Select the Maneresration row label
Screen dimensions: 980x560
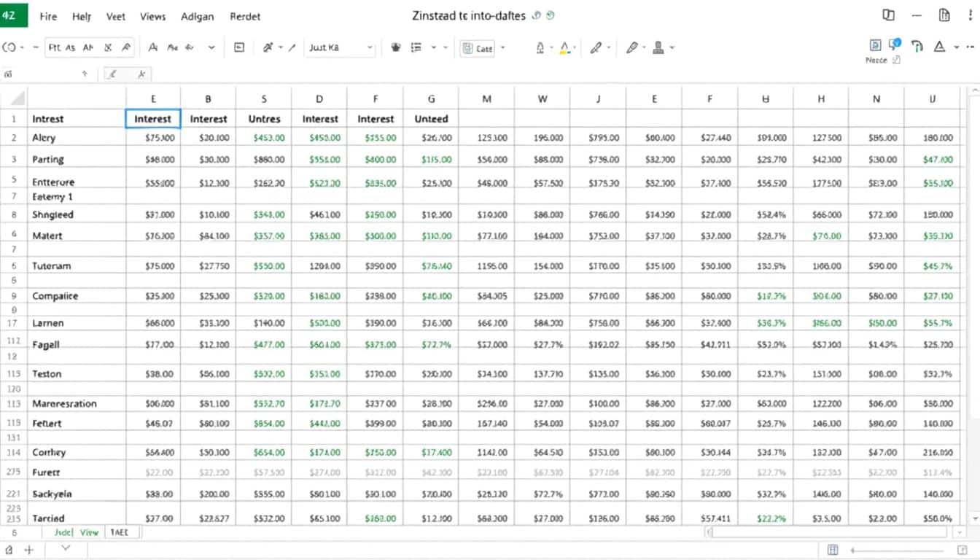point(64,403)
